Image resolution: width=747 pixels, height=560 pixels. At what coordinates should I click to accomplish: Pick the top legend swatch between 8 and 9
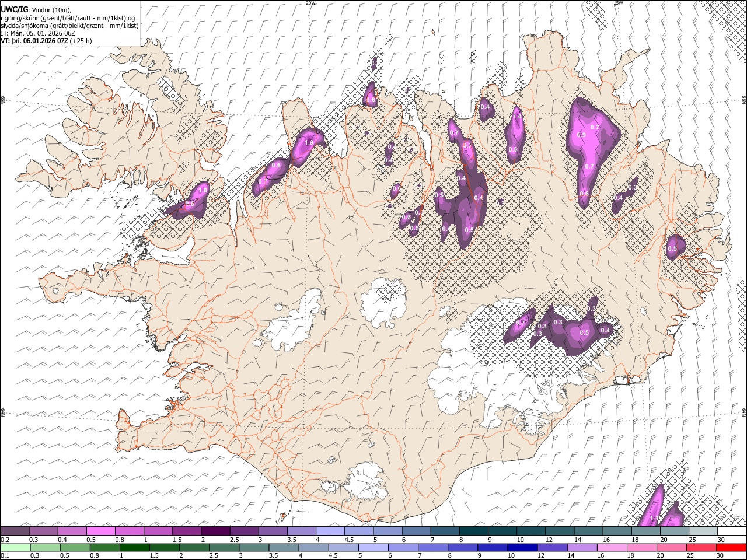[473, 531]
